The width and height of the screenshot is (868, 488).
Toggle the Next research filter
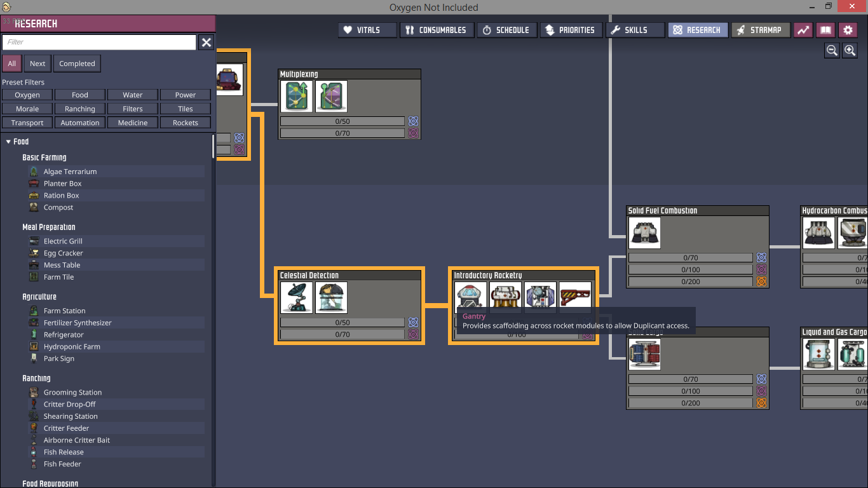pyautogui.click(x=37, y=64)
